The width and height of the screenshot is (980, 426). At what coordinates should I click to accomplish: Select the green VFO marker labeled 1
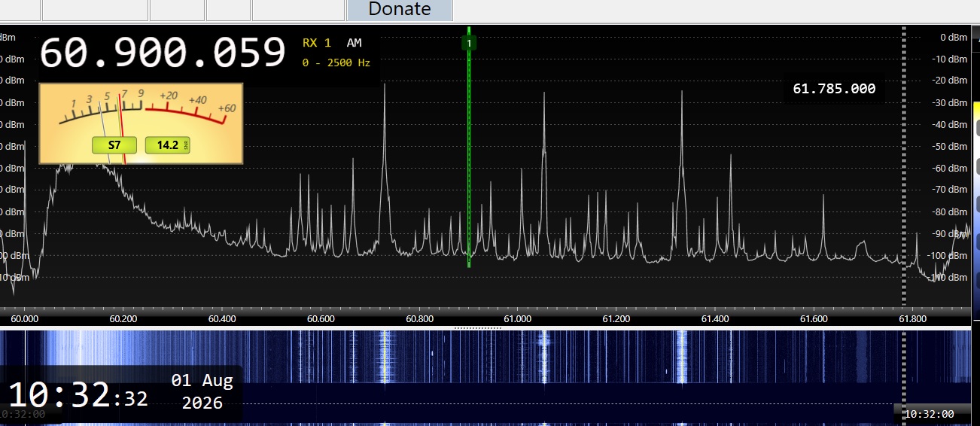click(469, 43)
